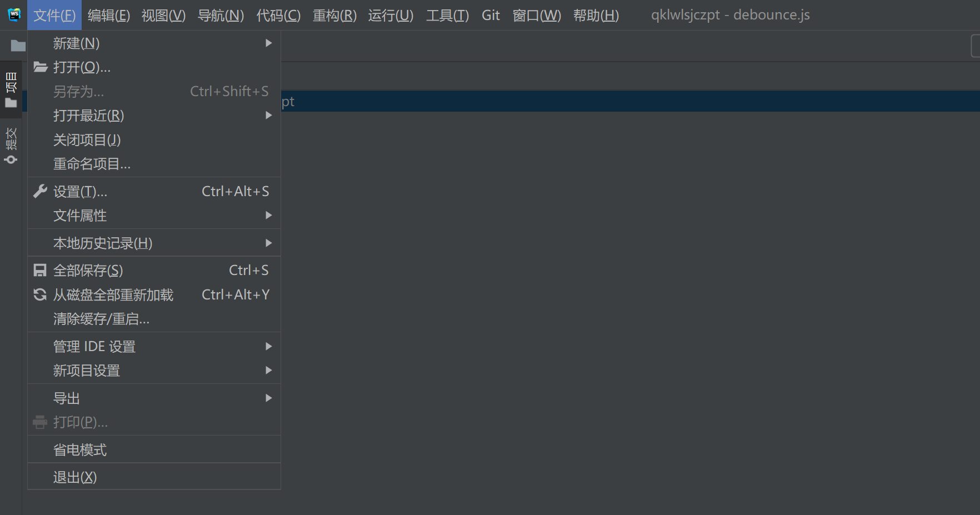980x515 pixels.
Task: Open the 编辑(E) menu
Action: pyautogui.click(x=109, y=15)
